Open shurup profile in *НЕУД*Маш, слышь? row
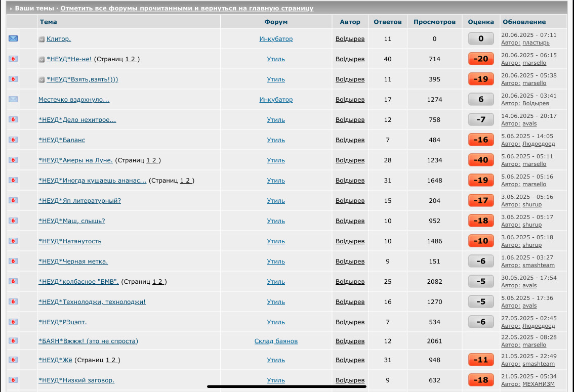Viewport: 574px width, 392px height. (532, 225)
